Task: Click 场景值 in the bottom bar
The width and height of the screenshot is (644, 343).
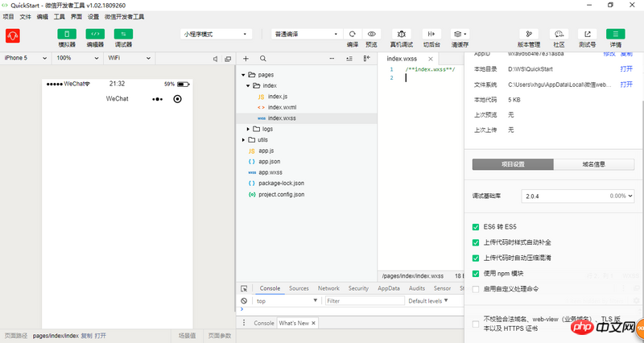Action: [x=188, y=336]
